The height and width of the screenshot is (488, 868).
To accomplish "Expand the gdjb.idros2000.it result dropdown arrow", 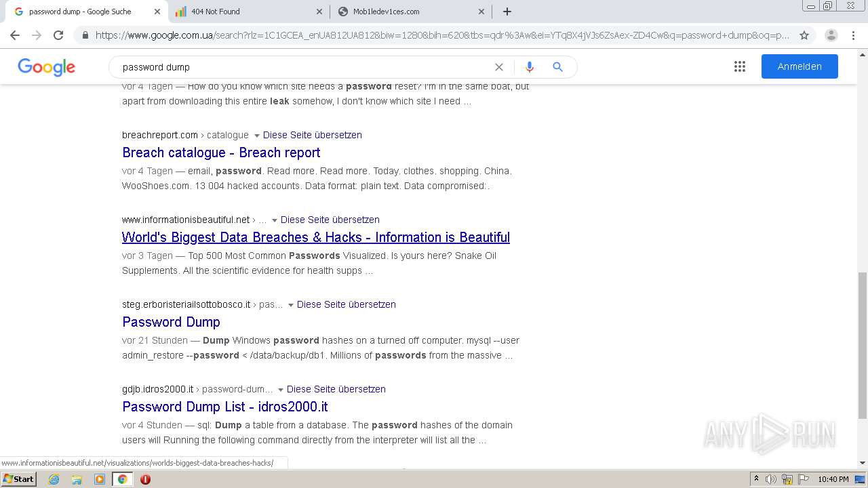I will 280,390.
